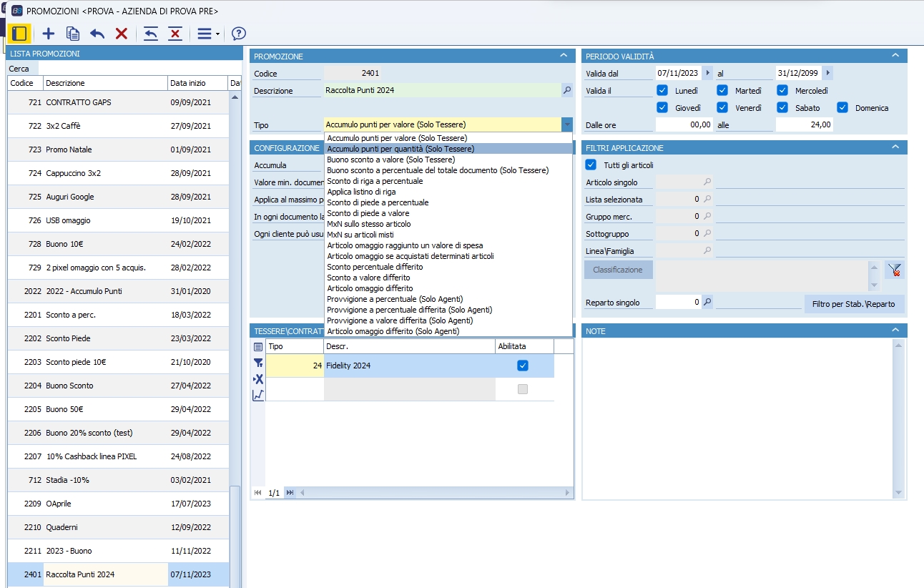The image size is (924, 588).
Task: Select the '10% Cashback linea PIXEL' row
Action: point(119,456)
